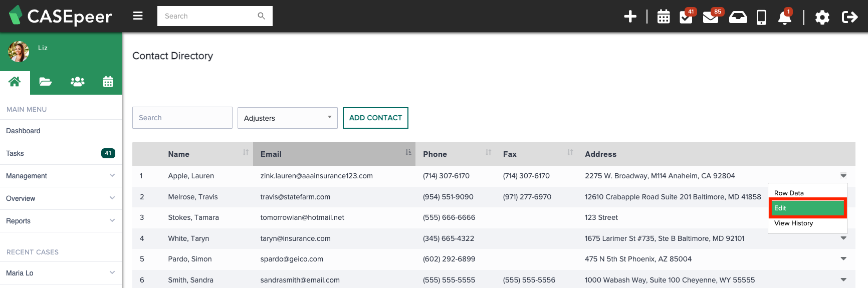Click the plus add-new icon
This screenshot has width=868, height=288.
(630, 17)
